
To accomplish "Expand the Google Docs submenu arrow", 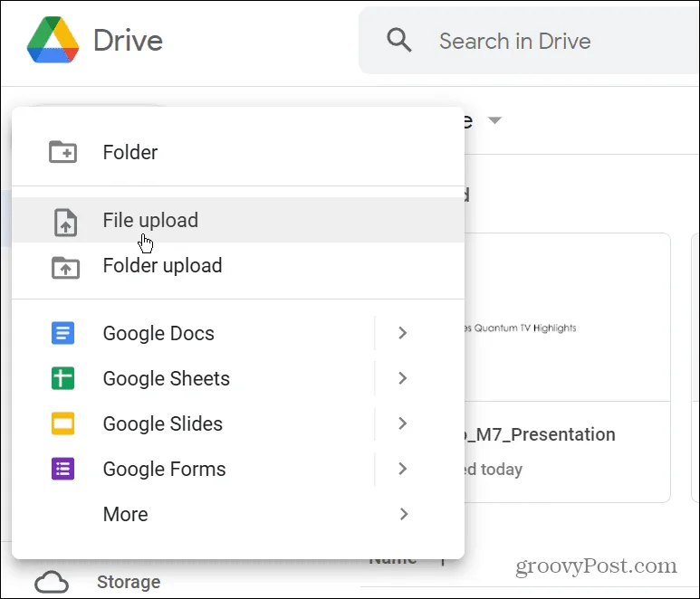I will pyautogui.click(x=403, y=333).
